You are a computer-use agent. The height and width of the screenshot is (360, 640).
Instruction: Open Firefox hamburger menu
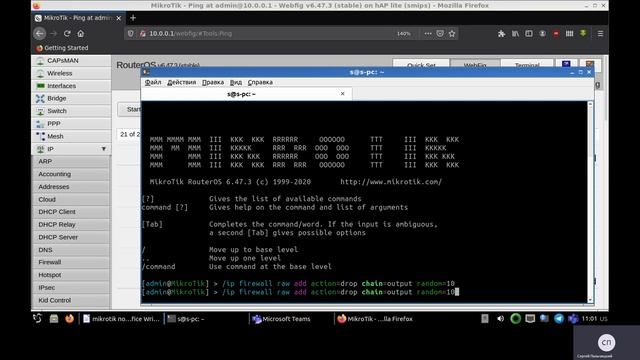(x=600, y=33)
